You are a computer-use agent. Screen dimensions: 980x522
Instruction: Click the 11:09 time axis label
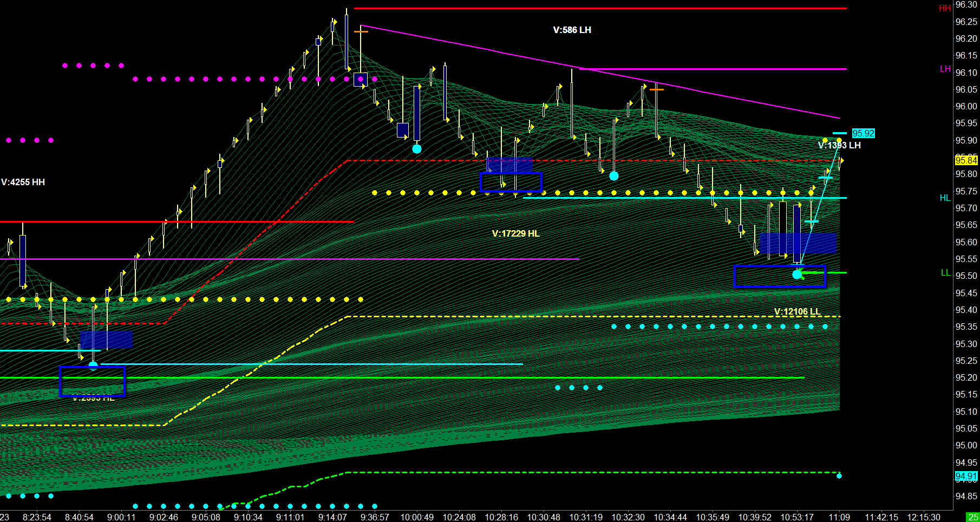839,517
